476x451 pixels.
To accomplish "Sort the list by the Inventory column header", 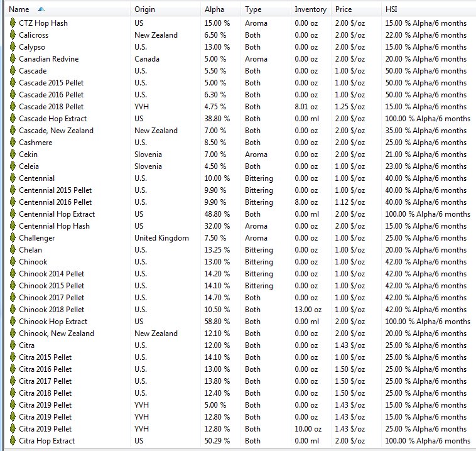I will (x=311, y=9).
